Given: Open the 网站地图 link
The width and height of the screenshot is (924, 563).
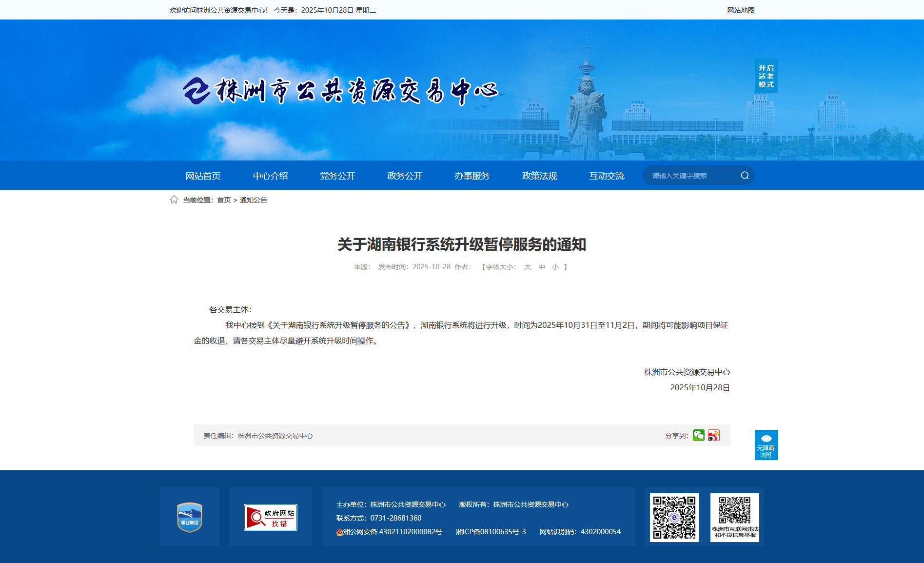Looking at the screenshot, I should pos(741,10).
